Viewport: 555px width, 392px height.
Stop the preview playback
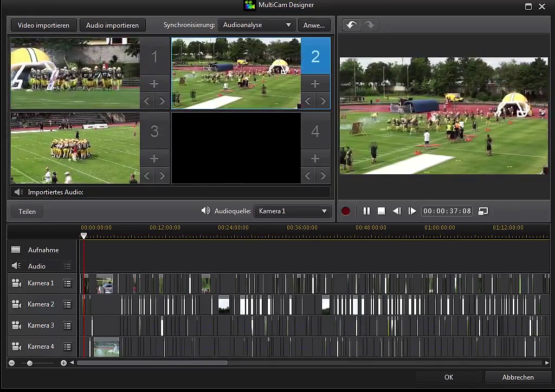pyautogui.click(x=382, y=211)
